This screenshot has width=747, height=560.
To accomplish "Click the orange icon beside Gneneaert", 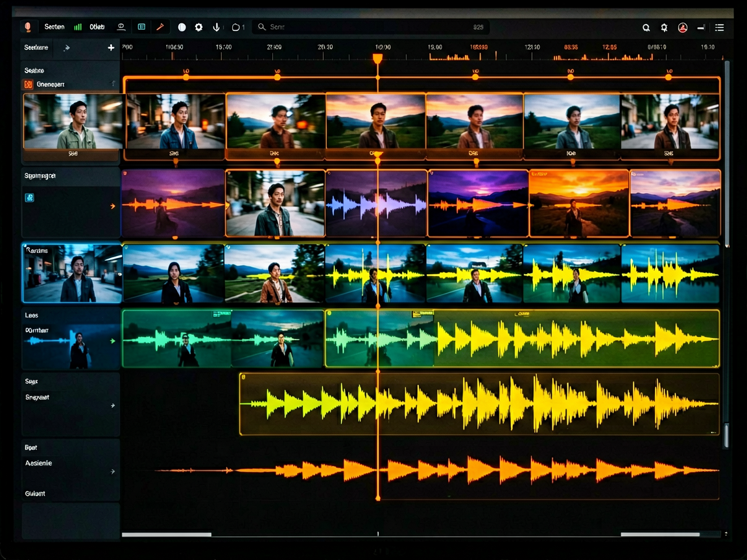I will 28,84.
